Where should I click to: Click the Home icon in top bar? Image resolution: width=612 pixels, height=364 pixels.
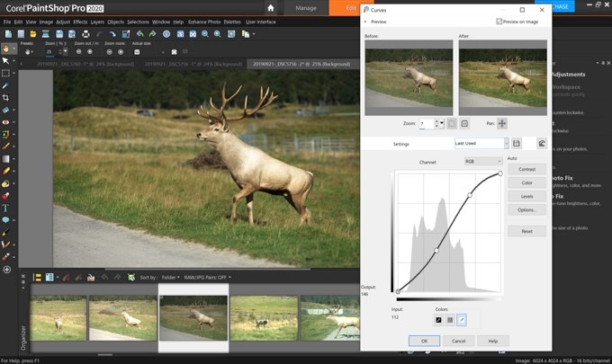(x=270, y=7)
